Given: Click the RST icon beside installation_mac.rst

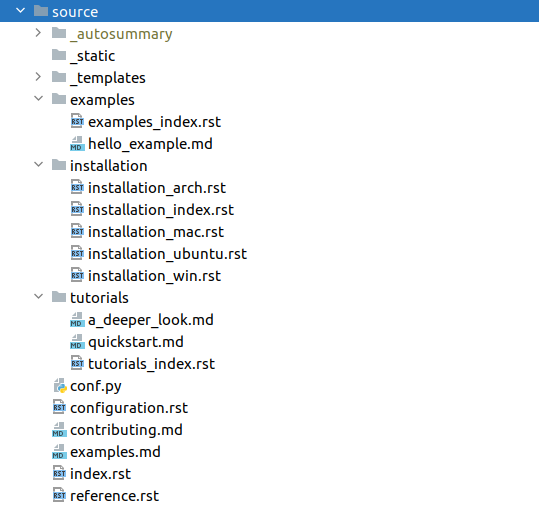Looking at the screenshot, I should [77, 231].
